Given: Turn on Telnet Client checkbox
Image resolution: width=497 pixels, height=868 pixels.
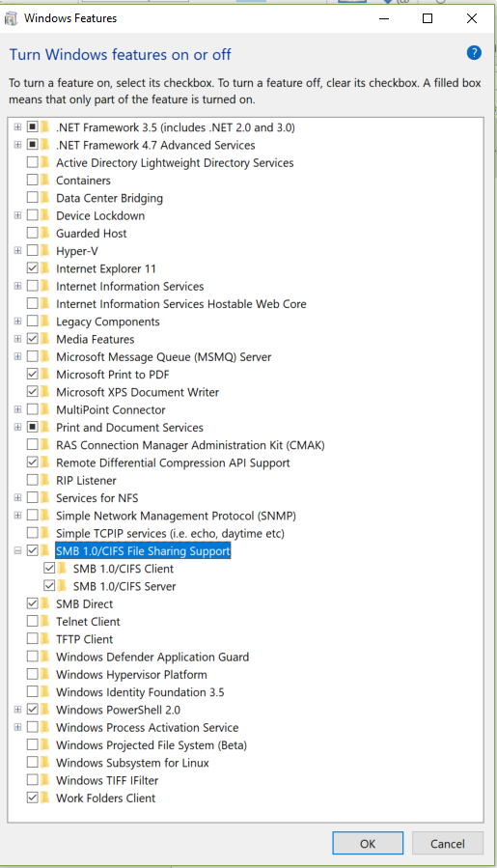Looking at the screenshot, I should (32, 621).
